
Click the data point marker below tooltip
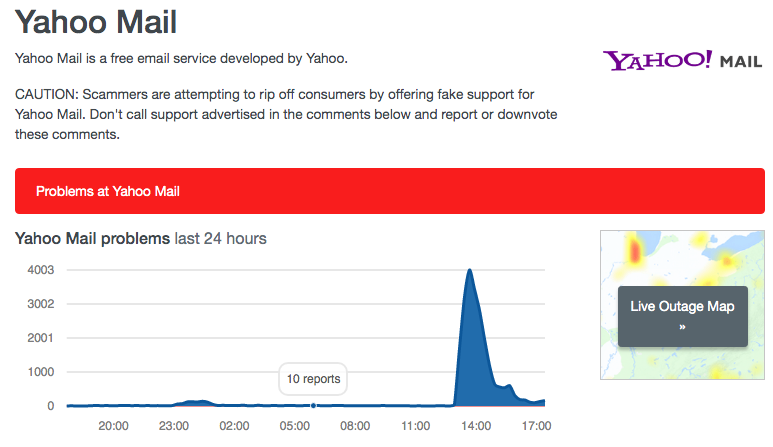click(x=314, y=405)
